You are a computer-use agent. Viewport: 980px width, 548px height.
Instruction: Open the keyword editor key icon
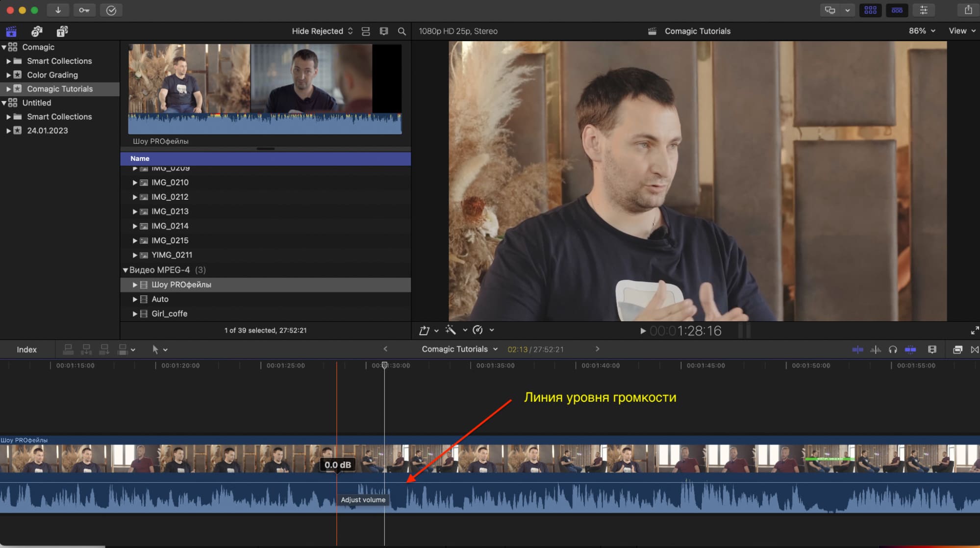[84, 10]
